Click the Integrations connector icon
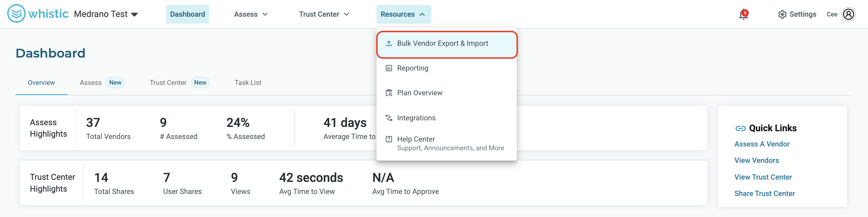This screenshot has width=868, height=217. [x=389, y=118]
